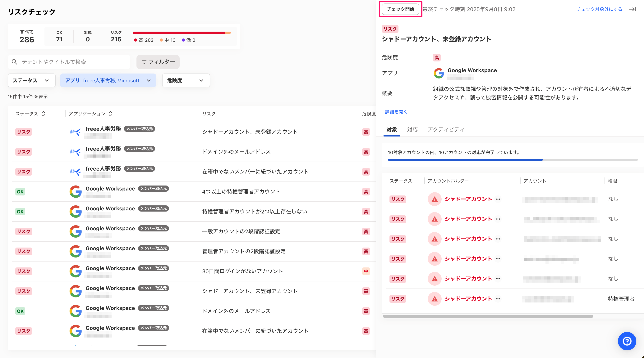The image size is (644, 358).
Task: Open the 詳細を開く link
Action: click(396, 112)
